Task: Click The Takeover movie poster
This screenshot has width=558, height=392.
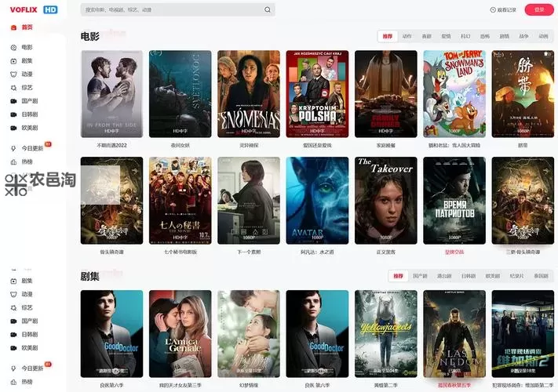Action: pos(385,201)
